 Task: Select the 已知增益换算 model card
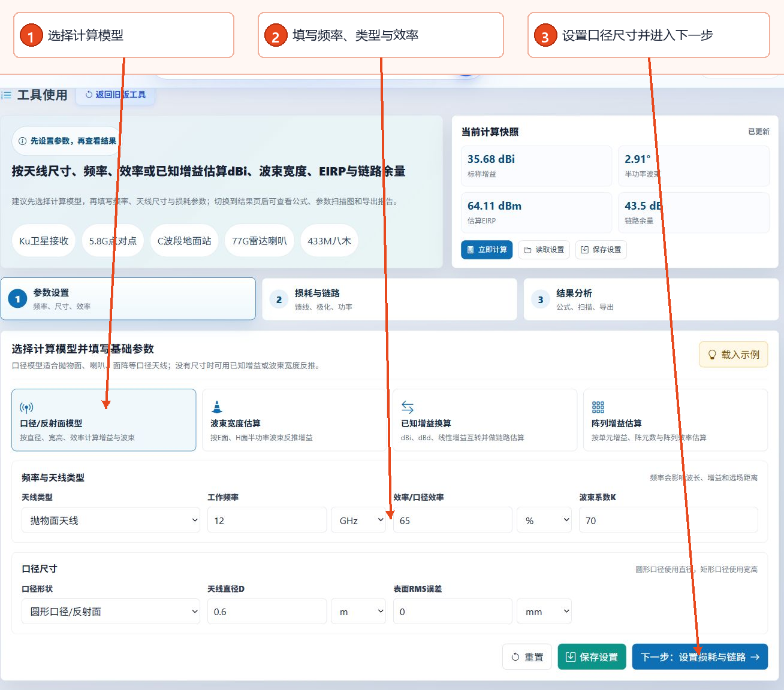pos(485,420)
